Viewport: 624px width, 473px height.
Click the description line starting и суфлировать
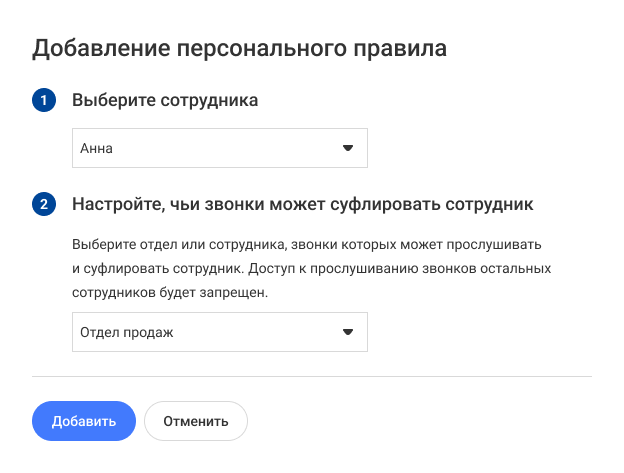tap(311, 269)
